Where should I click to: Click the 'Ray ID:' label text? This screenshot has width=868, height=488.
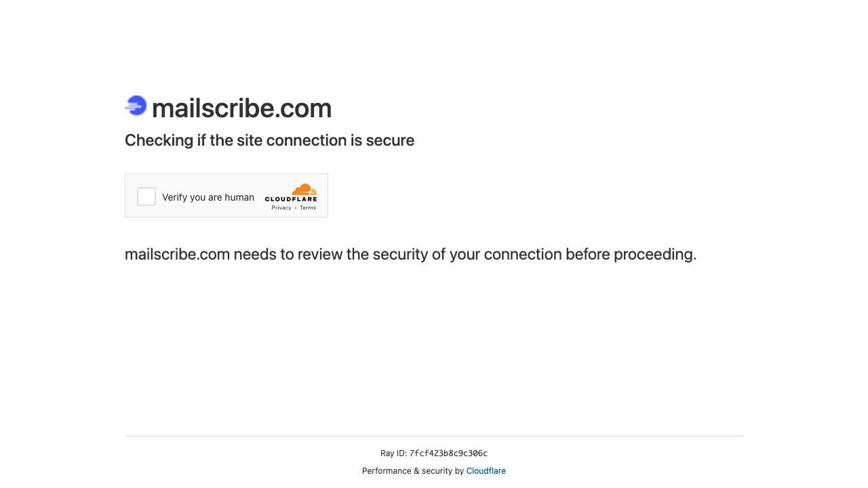pos(393,453)
